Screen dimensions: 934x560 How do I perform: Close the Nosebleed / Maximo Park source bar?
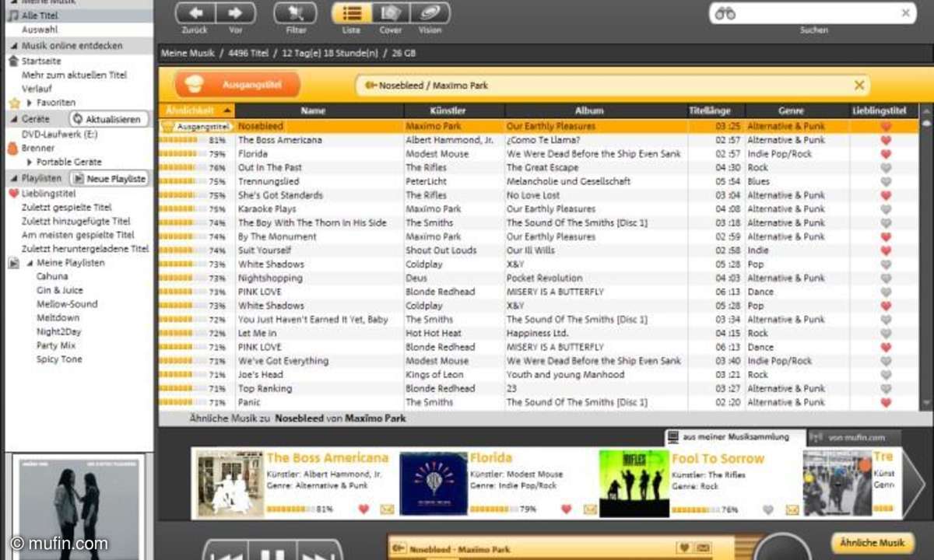859,86
